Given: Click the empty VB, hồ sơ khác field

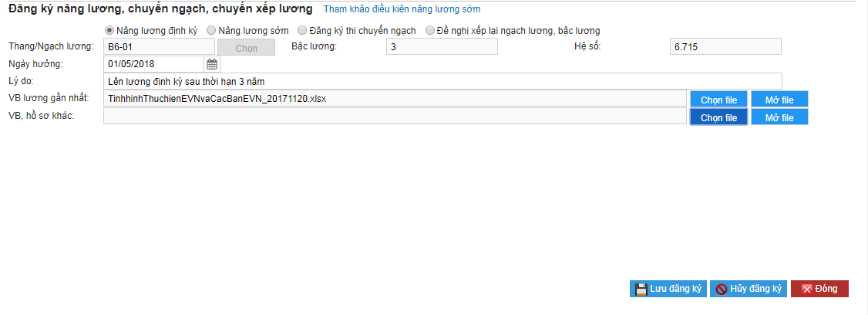Looking at the screenshot, I should pos(395,116).
